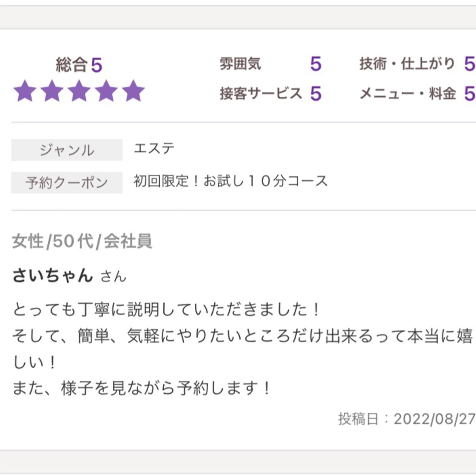Open the エステ genre link
476x476 pixels.
tap(154, 149)
